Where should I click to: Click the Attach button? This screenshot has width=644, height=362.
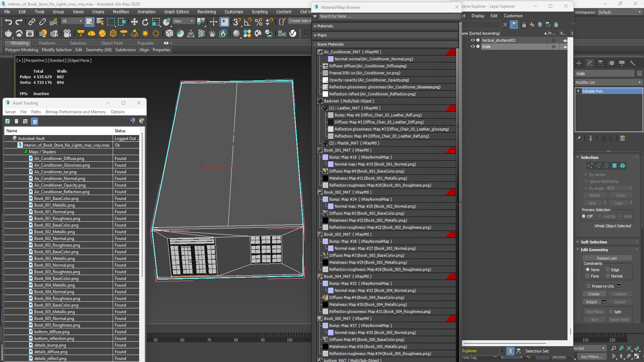coord(591,302)
